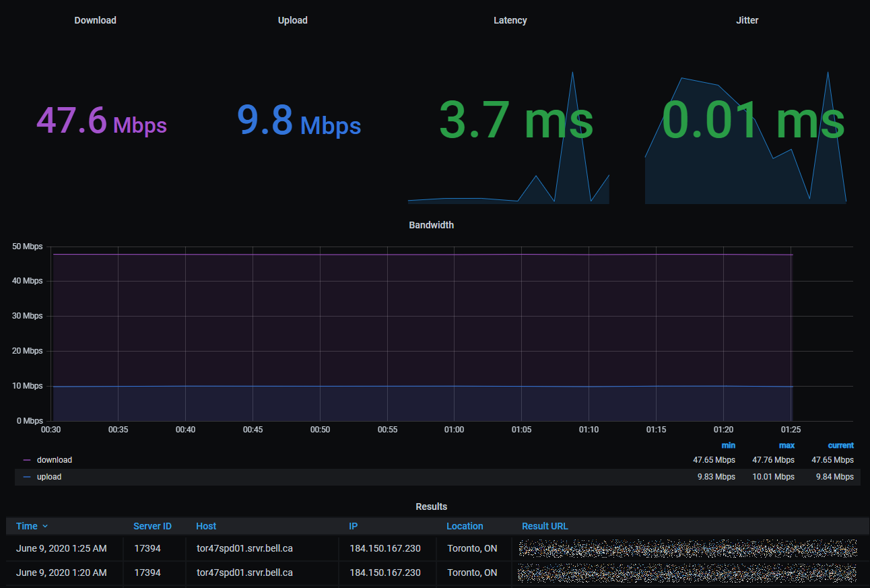Click IP 184.150.167.230 in 1:25 AM row
This screenshot has height=588, width=870.
tap(385, 548)
